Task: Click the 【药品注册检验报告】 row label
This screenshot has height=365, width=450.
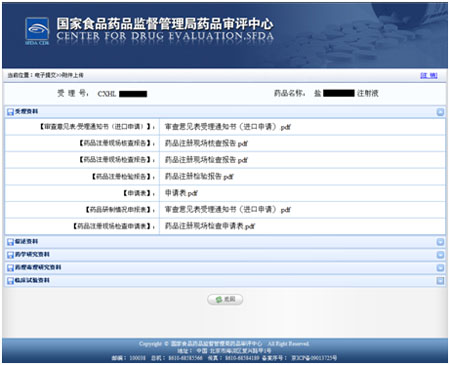Action: [123, 176]
